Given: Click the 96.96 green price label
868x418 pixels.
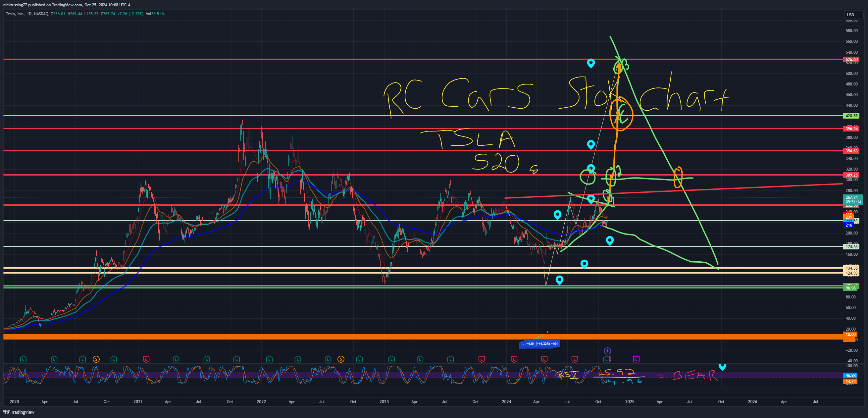Looking at the screenshot, I should (x=851, y=288).
